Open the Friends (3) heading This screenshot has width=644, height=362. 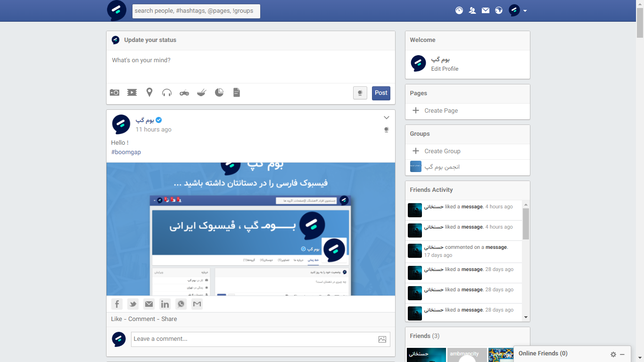425,336
